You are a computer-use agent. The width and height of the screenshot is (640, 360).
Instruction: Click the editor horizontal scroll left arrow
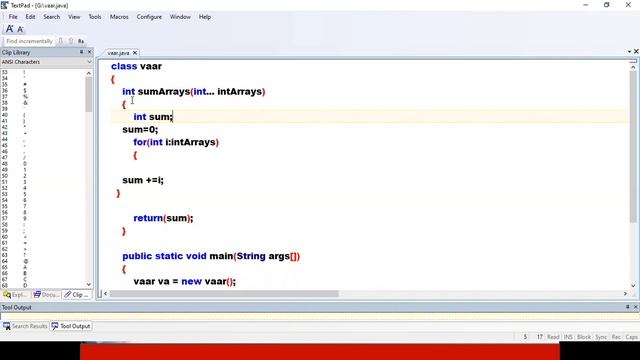(x=106, y=293)
